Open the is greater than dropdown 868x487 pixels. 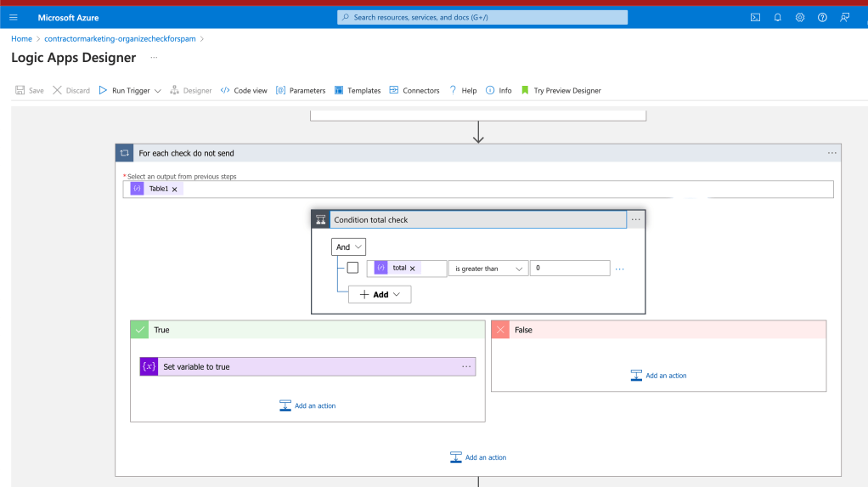coord(488,269)
